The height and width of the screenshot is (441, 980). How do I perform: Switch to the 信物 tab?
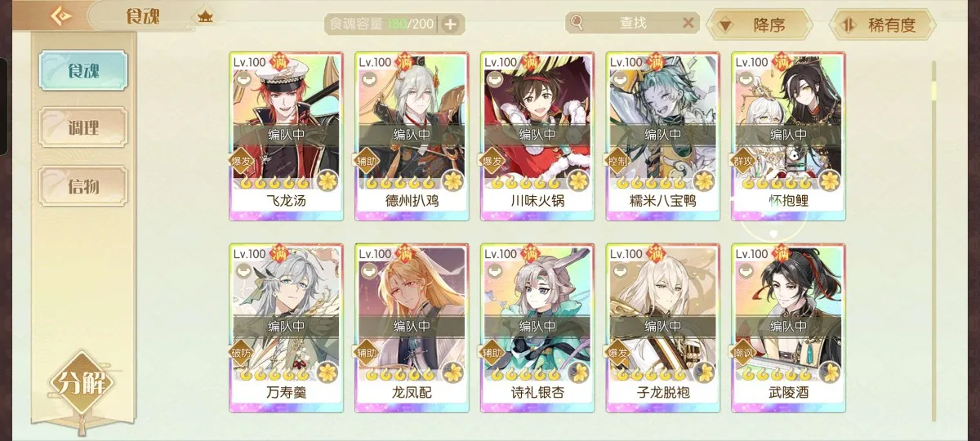[x=83, y=185]
